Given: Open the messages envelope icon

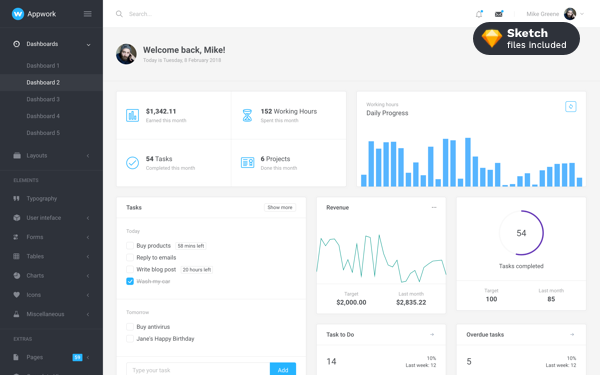Looking at the screenshot, I should (x=499, y=14).
